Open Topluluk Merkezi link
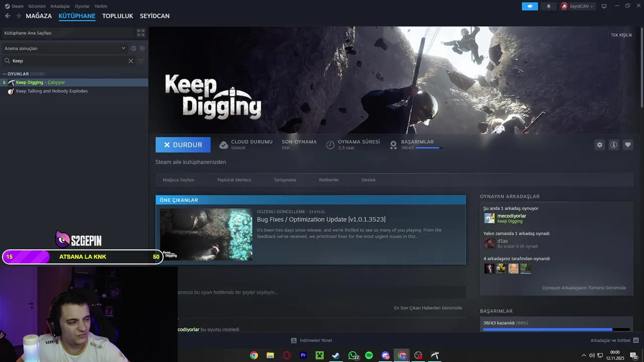Image resolution: width=644 pixels, height=362 pixels. coord(234,180)
